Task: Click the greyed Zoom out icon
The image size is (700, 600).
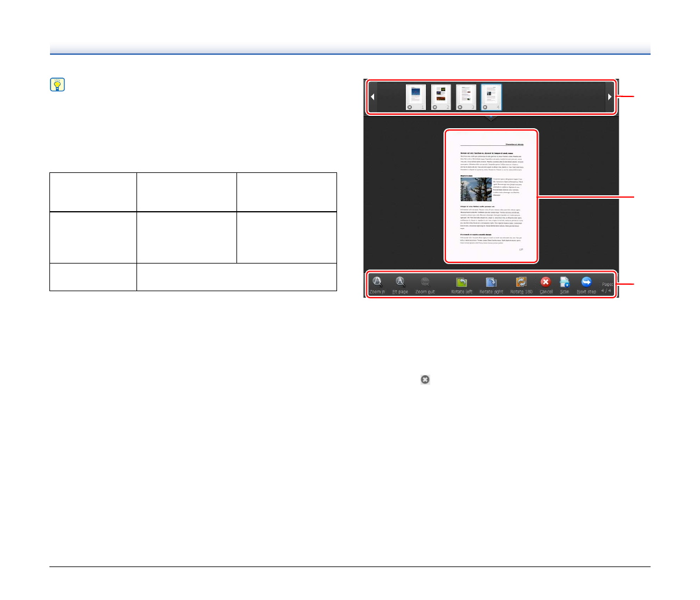Action: (x=425, y=282)
